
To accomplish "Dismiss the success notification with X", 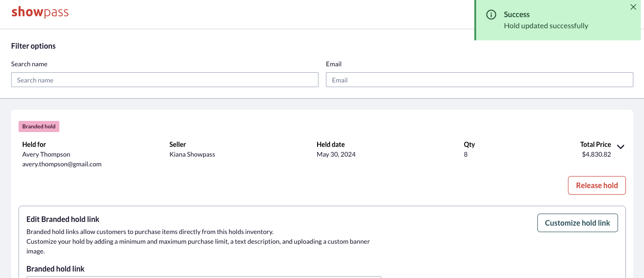I will 633,7.
